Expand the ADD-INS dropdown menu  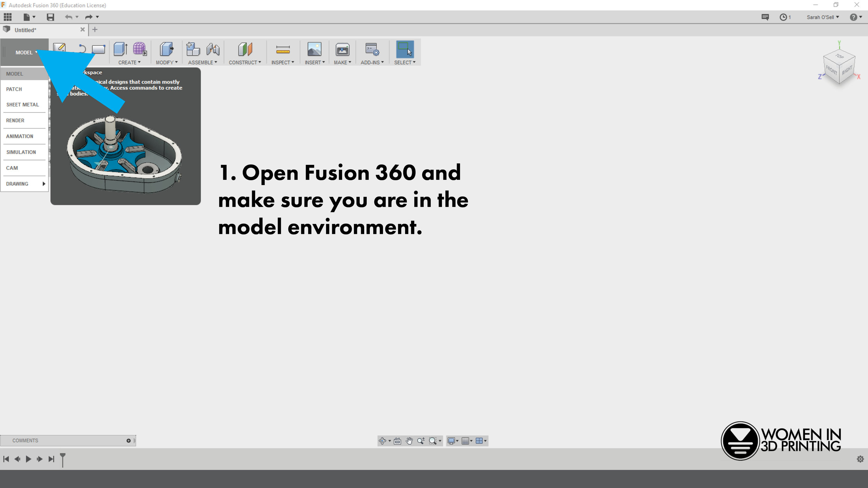(372, 62)
